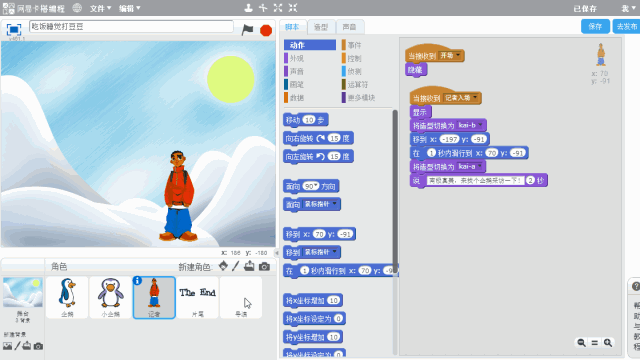Stop the project with red stop button
This screenshot has width=640, height=360.
[x=266, y=30]
